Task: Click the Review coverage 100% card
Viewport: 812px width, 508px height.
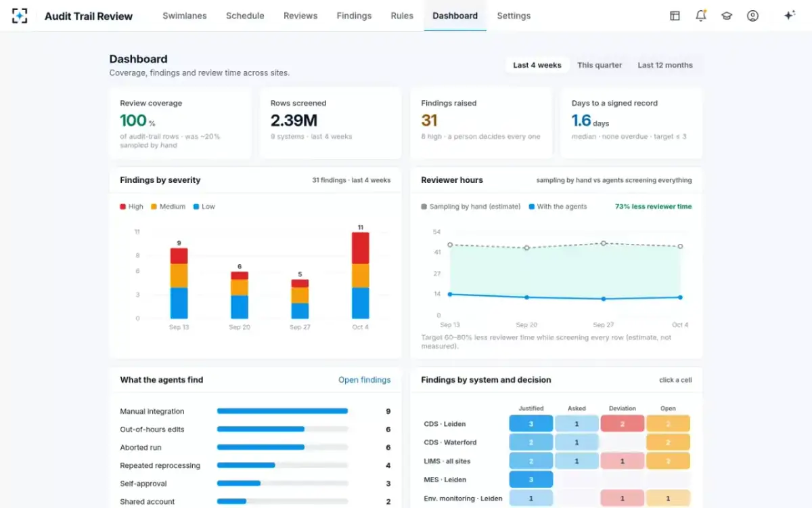Action: pos(180,123)
